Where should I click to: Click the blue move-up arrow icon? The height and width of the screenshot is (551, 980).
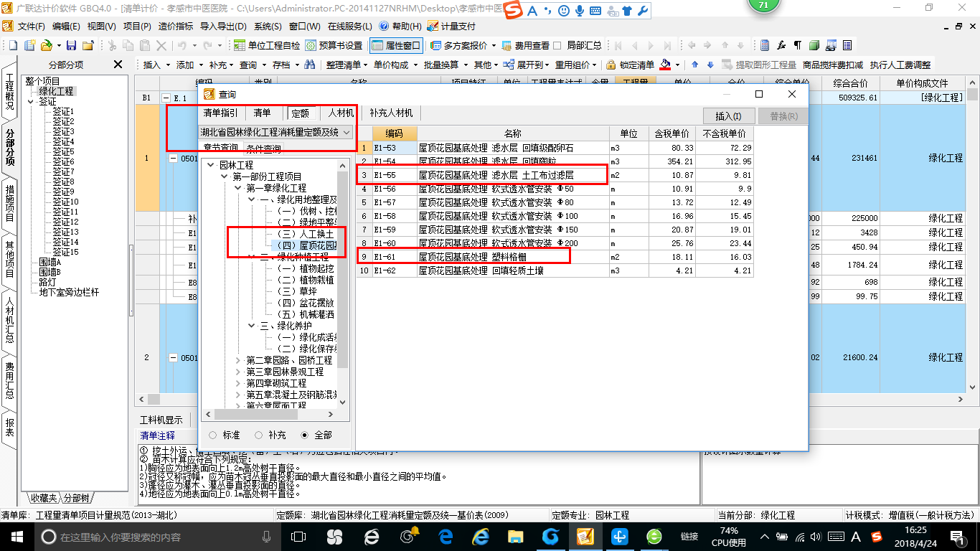[x=694, y=65]
